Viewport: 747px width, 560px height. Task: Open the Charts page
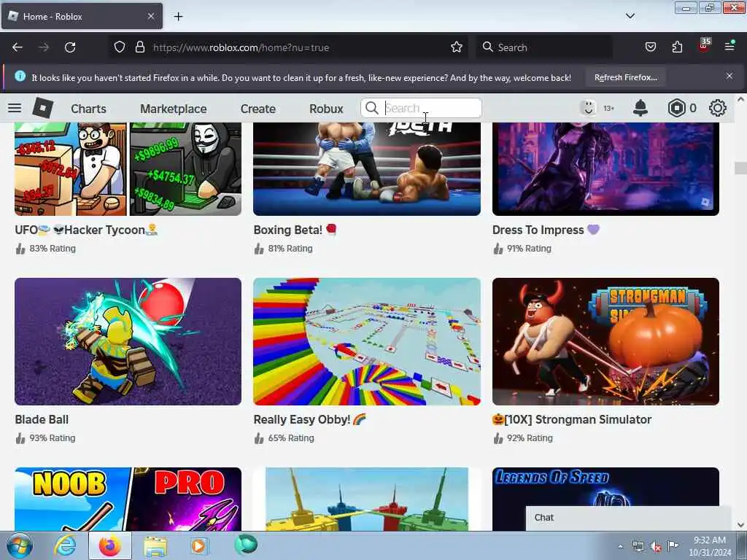(x=88, y=109)
